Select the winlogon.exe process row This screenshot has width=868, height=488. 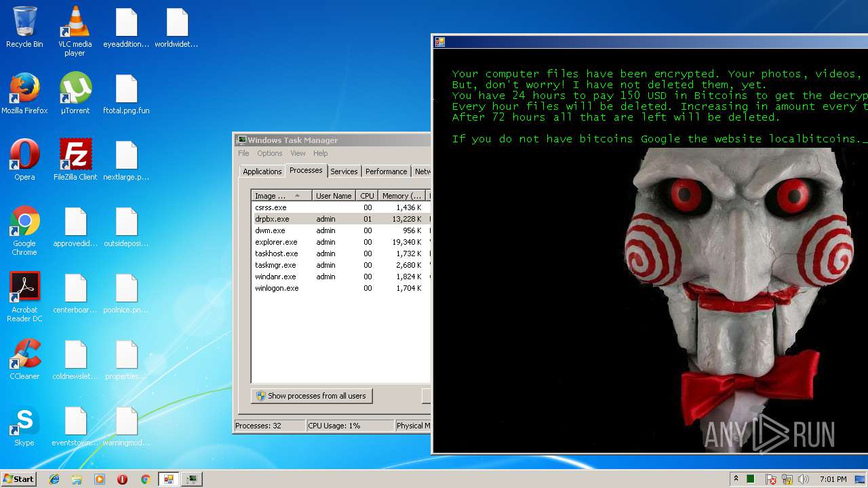[341, 288]
